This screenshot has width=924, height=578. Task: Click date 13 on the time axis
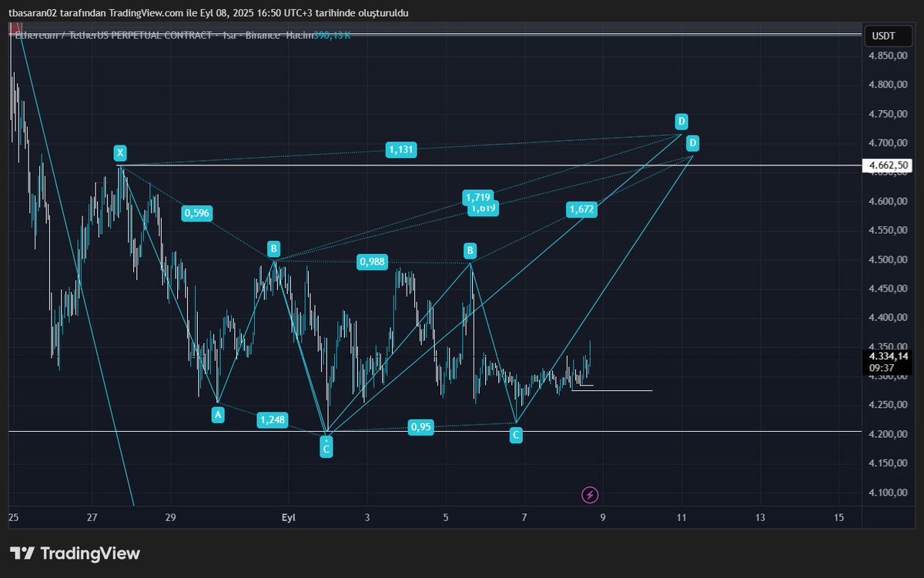coord(761,517)
